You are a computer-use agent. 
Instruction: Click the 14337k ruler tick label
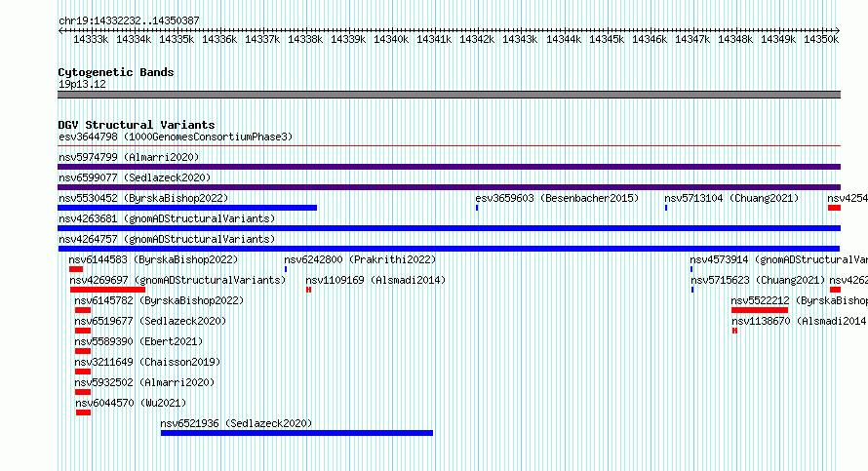[x=262, y=39]
